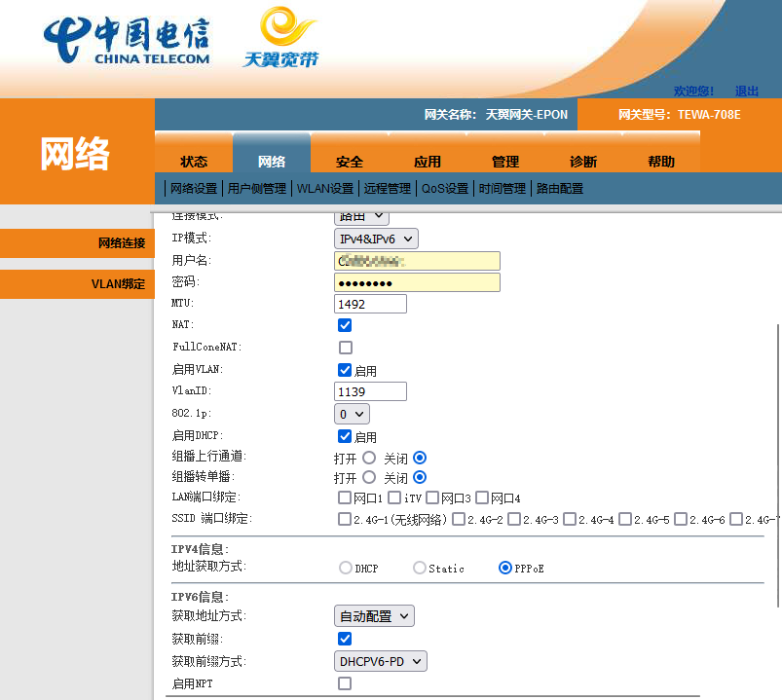782x700 pixels.
Task: Check the 网口1 LAN port binding
Action: 345,497
